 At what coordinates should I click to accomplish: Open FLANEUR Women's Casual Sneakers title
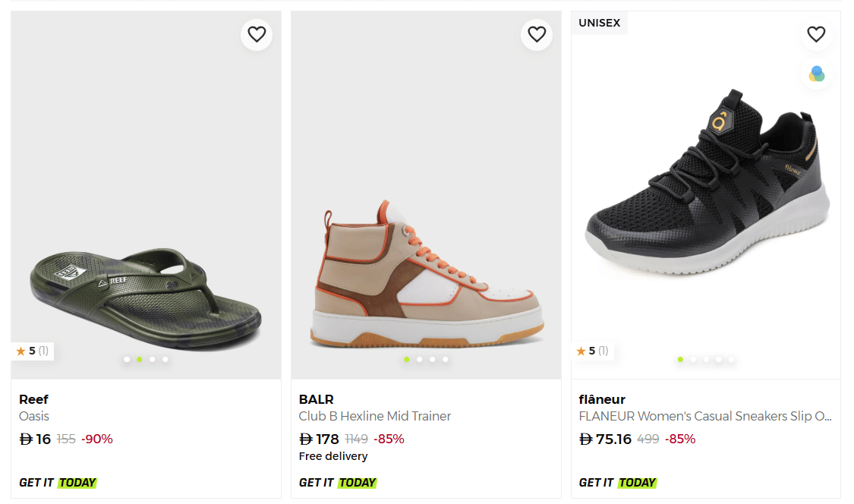[x=705, y=416]
